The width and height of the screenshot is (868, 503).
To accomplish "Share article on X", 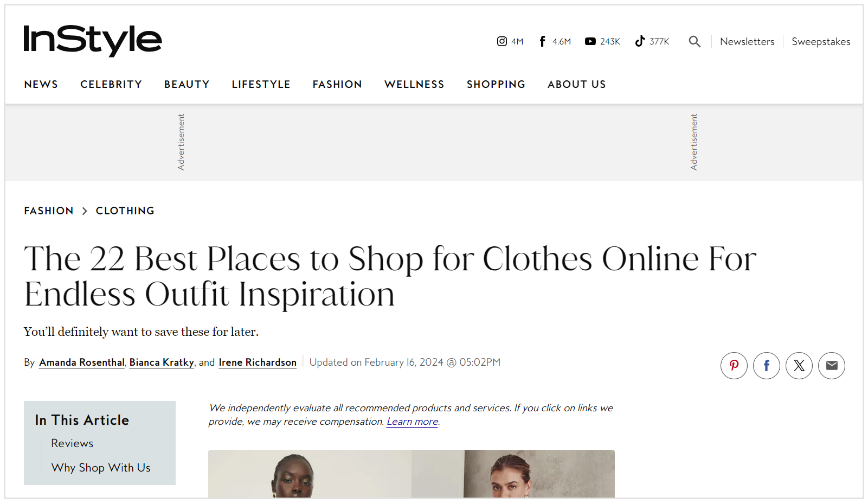I will coord(799,366).
